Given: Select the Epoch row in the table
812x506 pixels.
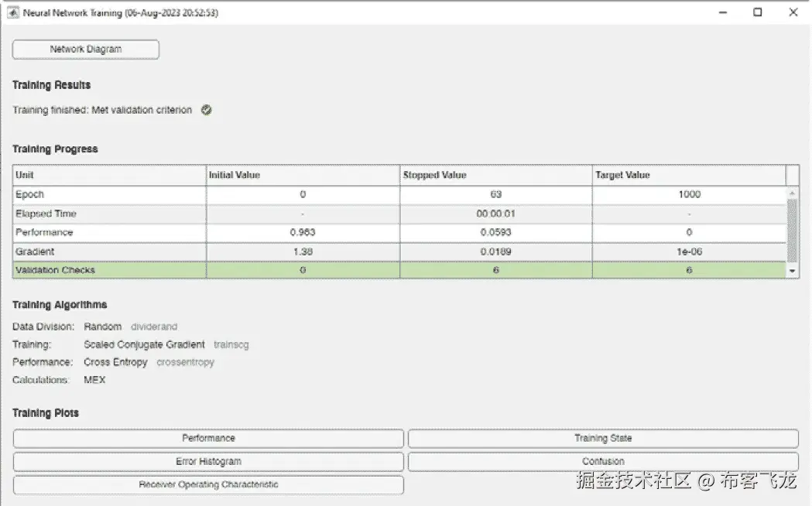Looking at the screenshot, I should 108,194.
